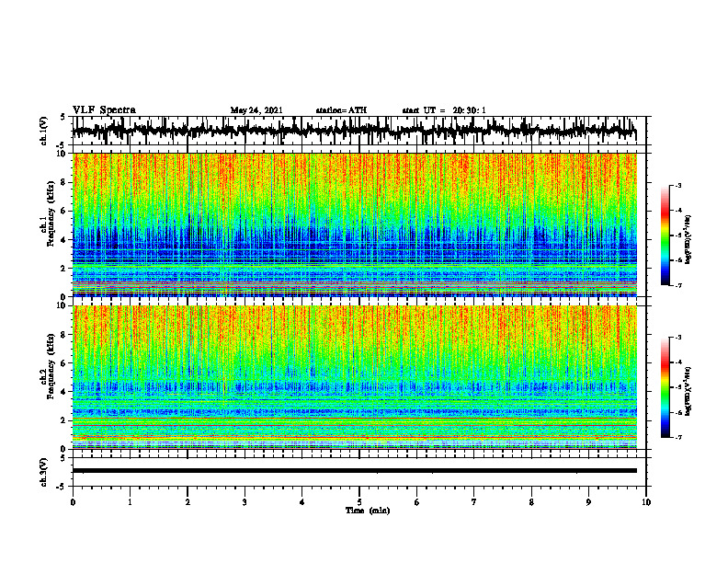Click the ch.2 frequency tick label 8
The width and height of the screenshot is (728, 563).
tap(63, 335)
